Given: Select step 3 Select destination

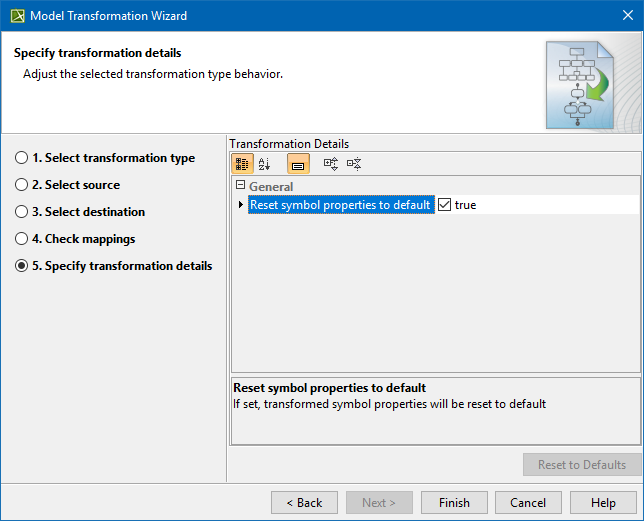Looking at the screenshot, I should (x=80, y=212).
